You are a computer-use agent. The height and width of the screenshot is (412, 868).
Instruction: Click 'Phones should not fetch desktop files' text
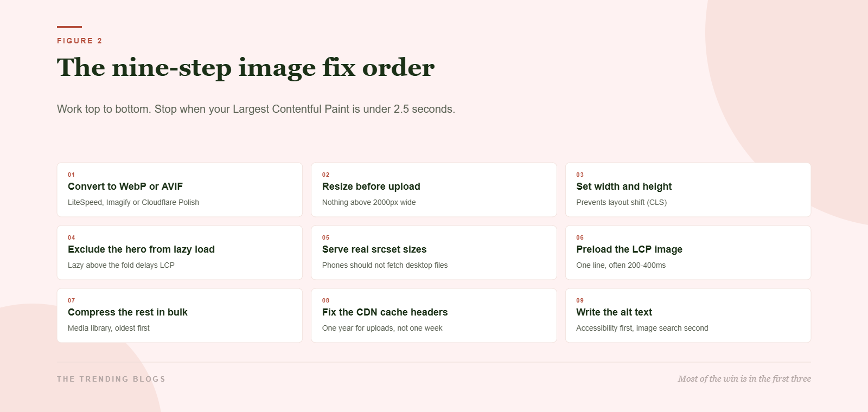(x=385, y=265)
